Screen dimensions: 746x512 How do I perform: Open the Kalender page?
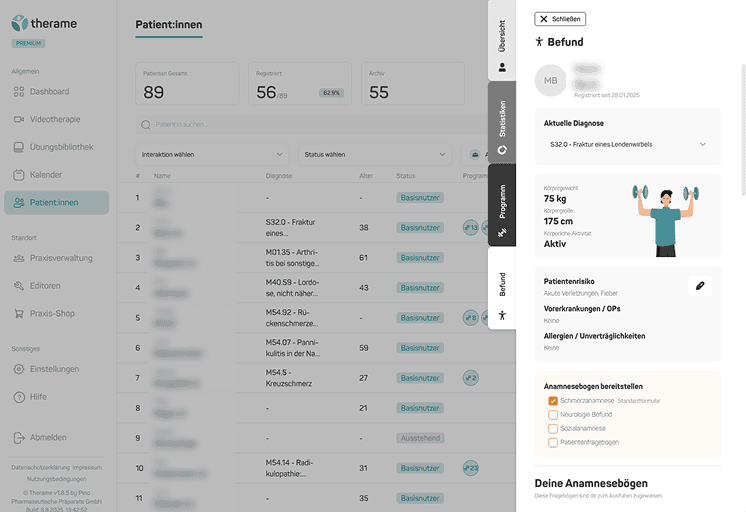46,175
